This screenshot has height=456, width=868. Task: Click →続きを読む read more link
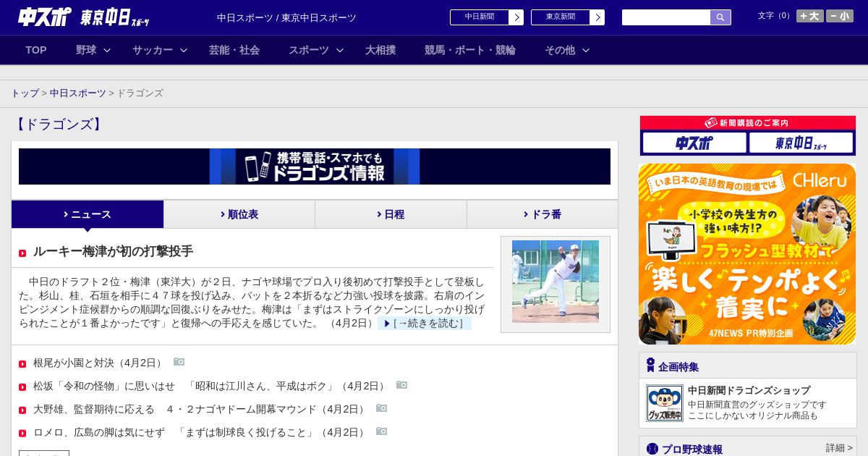click(x=425, y=324)
